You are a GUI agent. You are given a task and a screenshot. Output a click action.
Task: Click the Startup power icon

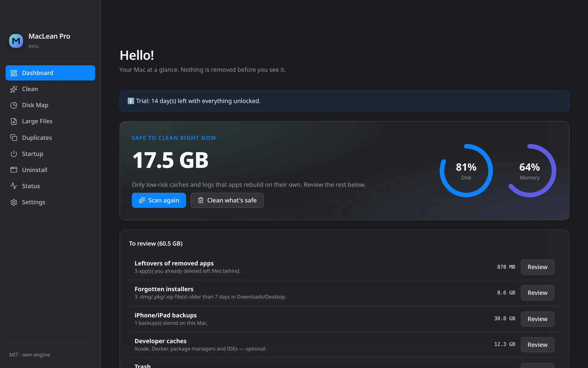[14, 154]
